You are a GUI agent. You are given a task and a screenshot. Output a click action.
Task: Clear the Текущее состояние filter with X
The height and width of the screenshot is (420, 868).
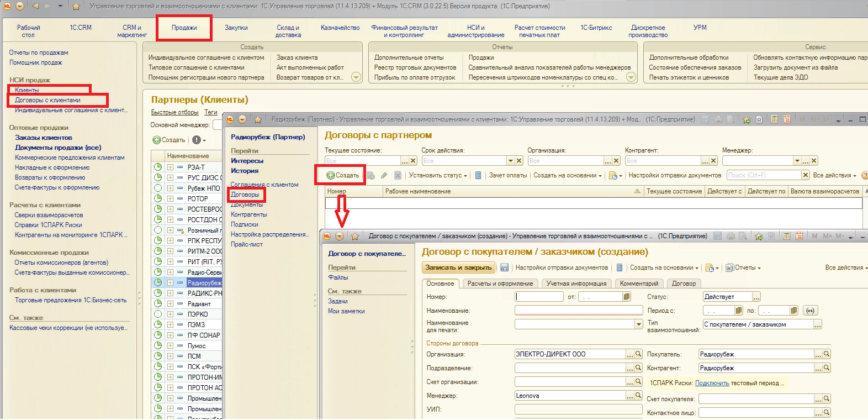coord(413,161)
